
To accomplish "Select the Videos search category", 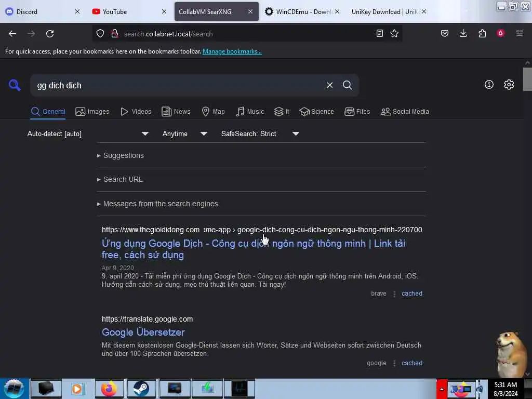I will coord(136,112).
